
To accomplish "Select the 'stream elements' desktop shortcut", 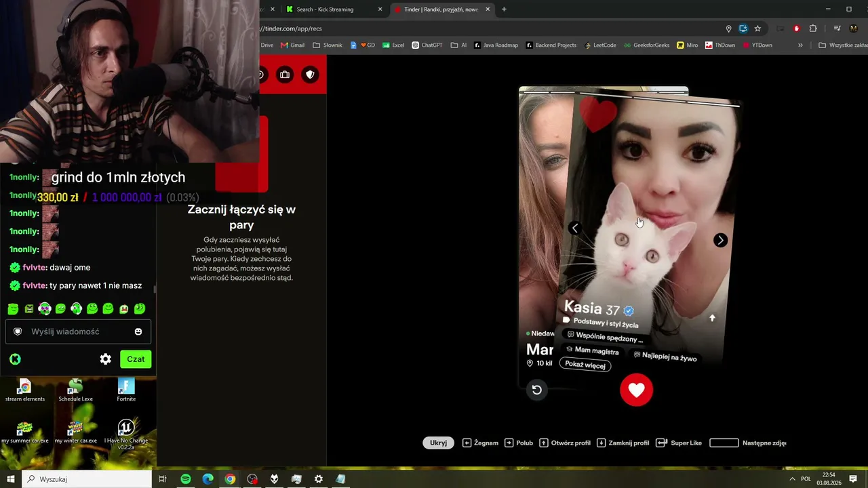I will 25,390.
